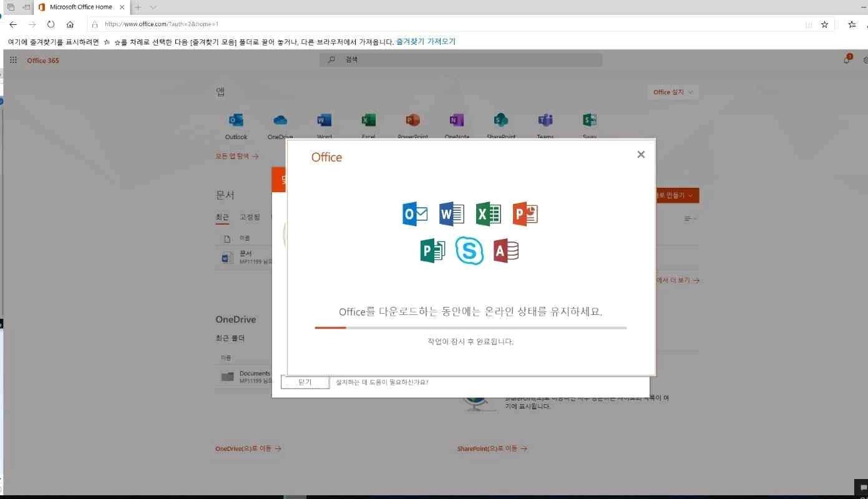Open the Office 365 app launcher grid

[13, 60]
